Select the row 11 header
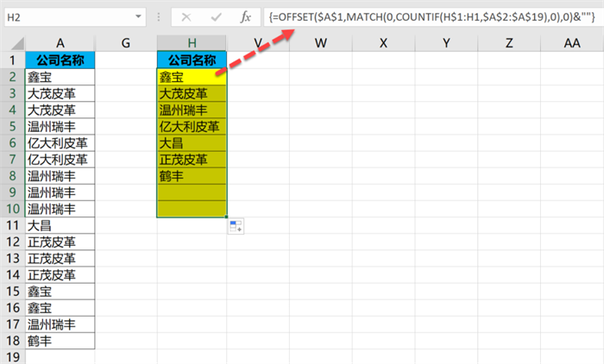The image size is (604, 364). pos(13,225)
